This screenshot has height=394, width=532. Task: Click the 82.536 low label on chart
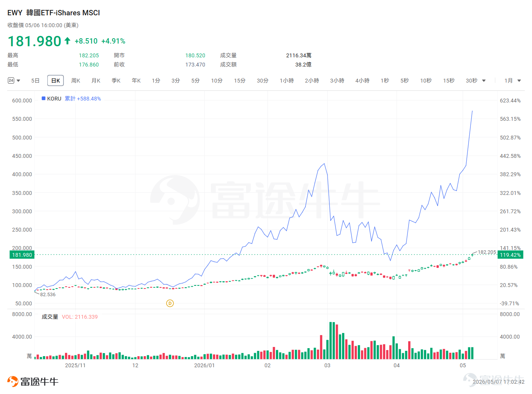tap(48, 295)
